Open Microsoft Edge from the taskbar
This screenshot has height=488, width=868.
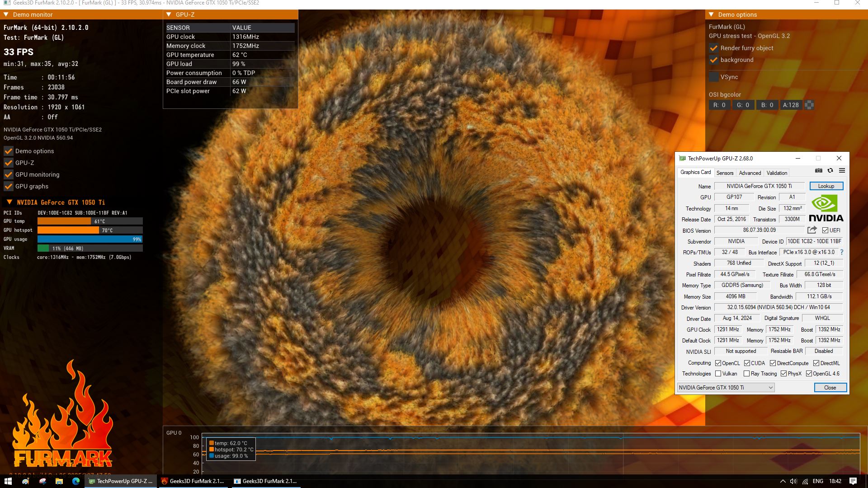(76, 481)
